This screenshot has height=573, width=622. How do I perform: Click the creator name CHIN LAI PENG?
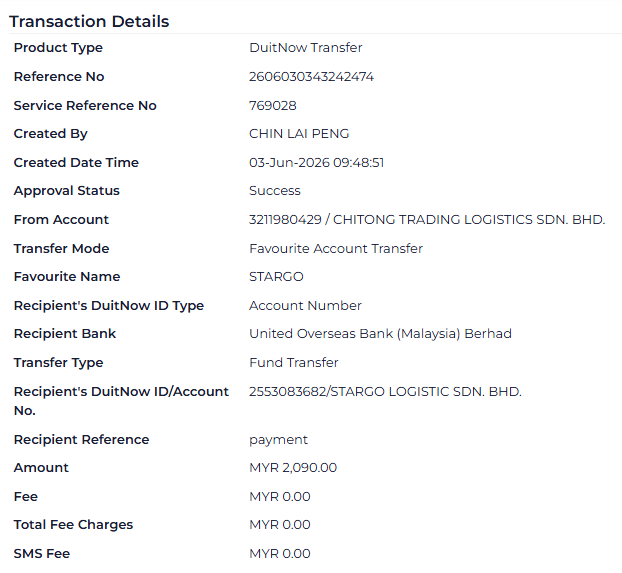pos(299,134)
